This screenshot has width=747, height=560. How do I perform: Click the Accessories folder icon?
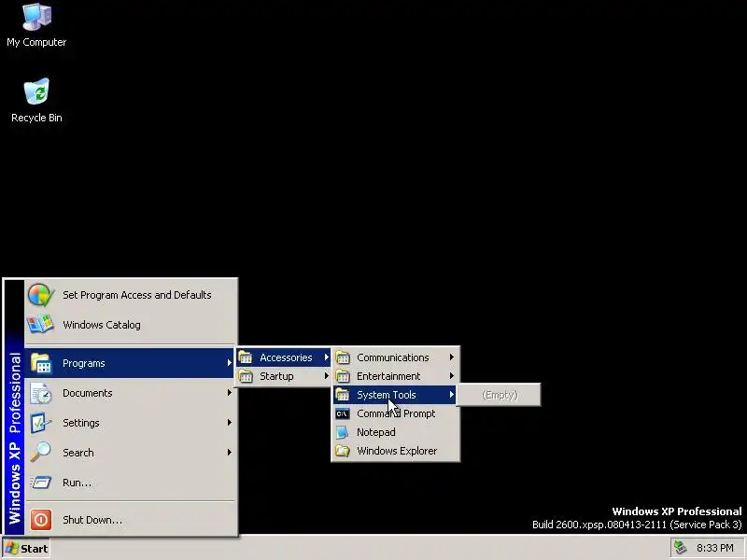coord(246,357)
